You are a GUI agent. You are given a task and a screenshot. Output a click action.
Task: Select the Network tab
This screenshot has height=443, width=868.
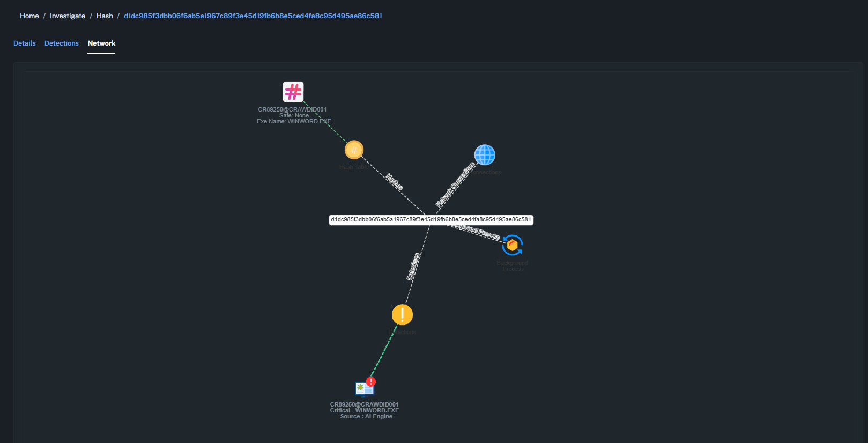[x=101, y=43]
